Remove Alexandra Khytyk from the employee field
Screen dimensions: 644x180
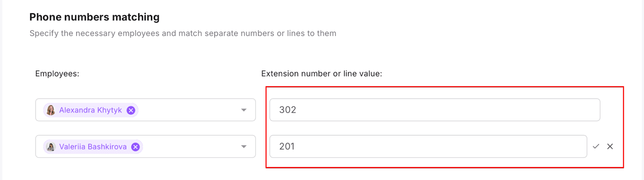pos(131,110)
